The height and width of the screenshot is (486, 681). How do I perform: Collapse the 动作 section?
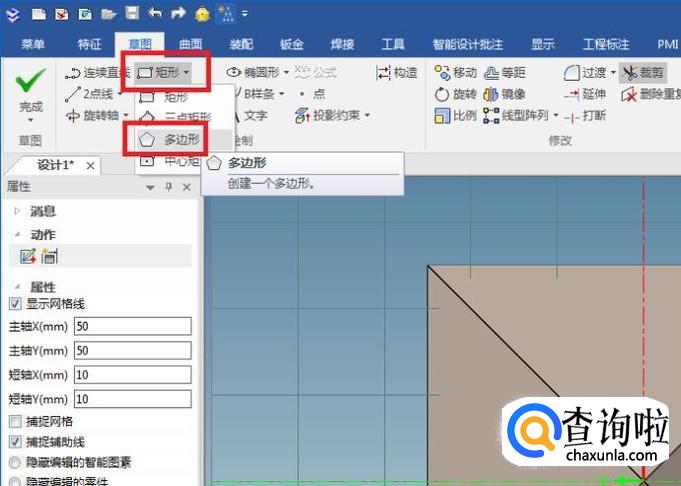pos(17,235)
